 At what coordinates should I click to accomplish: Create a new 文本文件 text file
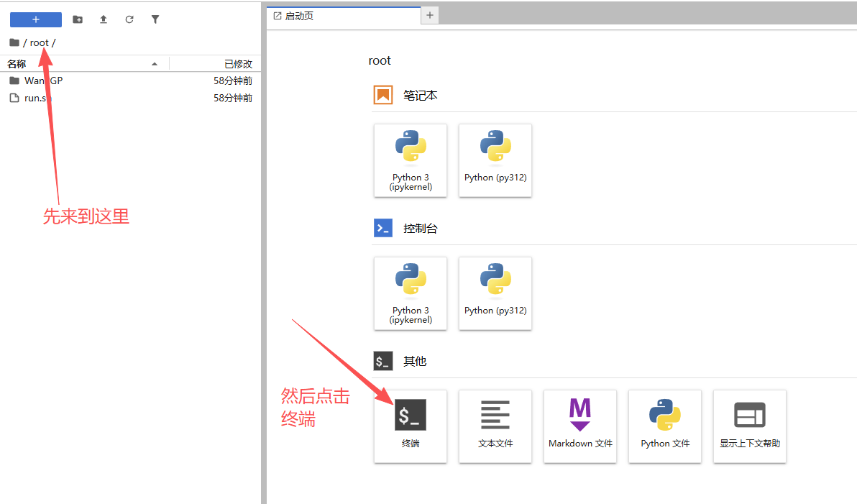coord(495,426)
